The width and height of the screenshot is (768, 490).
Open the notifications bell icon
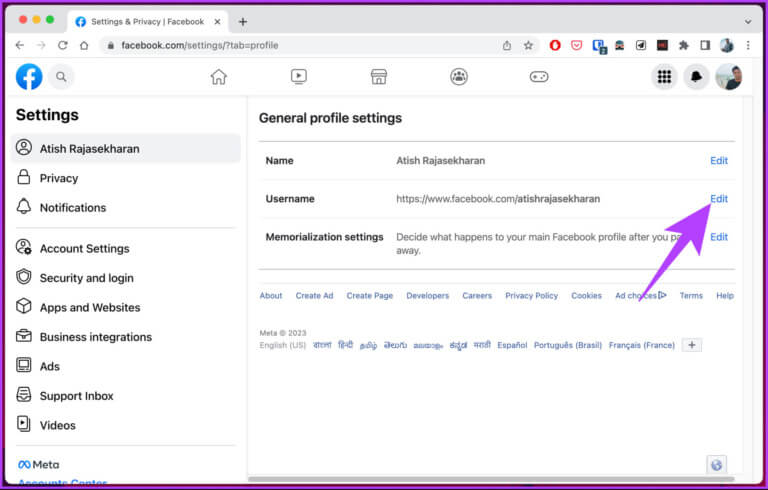pos(696,77)
